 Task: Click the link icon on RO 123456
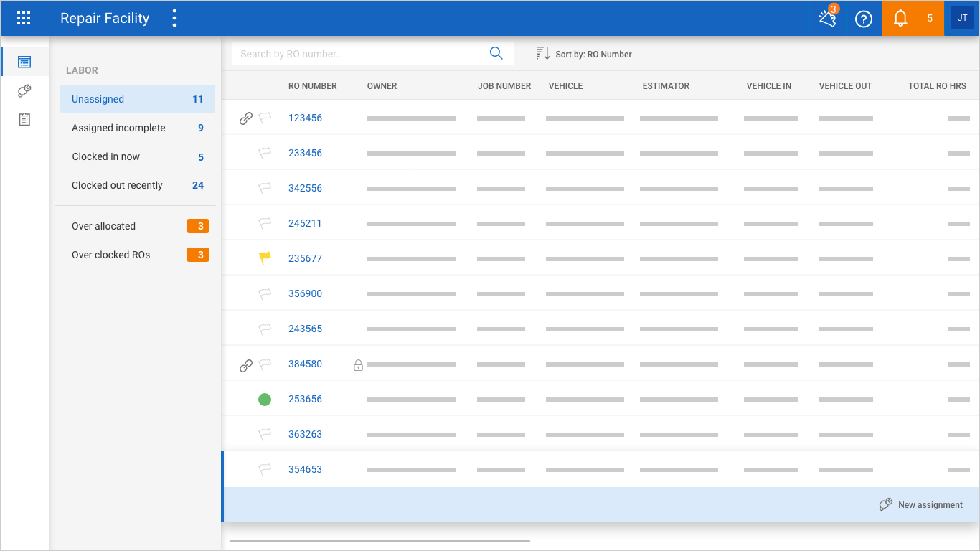(245, 118)
